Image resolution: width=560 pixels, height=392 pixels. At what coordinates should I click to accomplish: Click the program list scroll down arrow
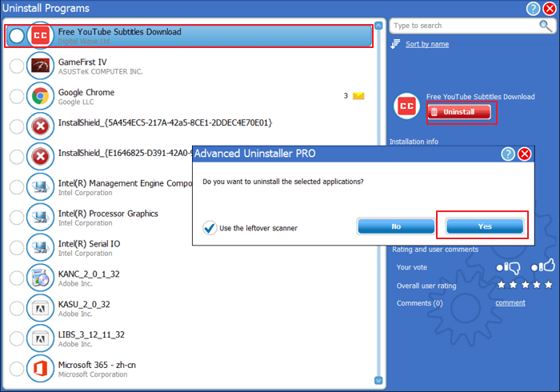(x=378, y=380)
